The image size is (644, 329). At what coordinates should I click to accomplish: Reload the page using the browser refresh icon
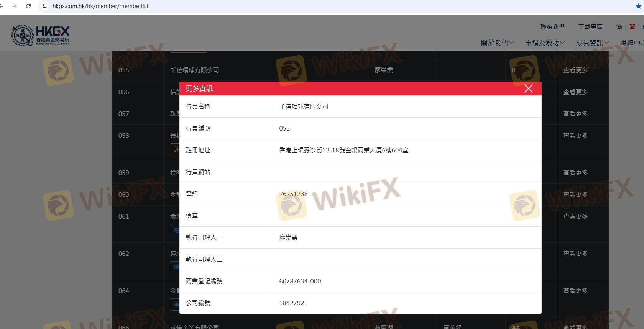click(x=28, y=6)
